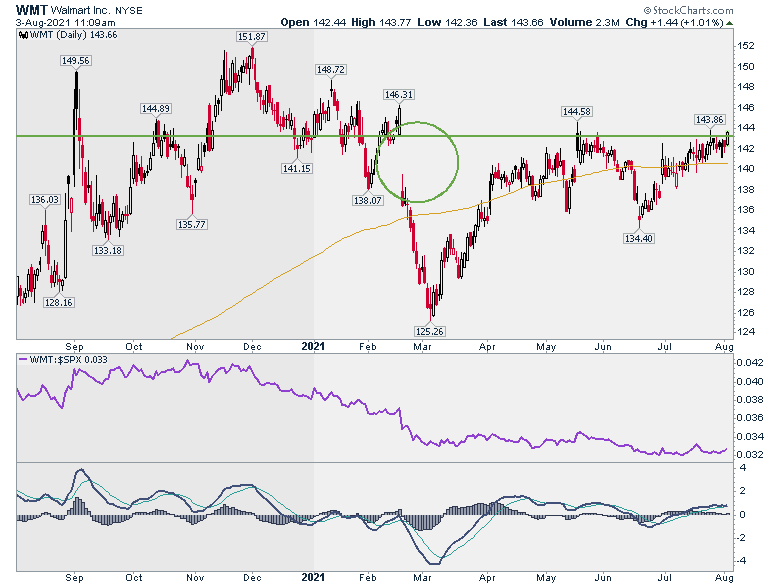Click the MACD axis value -4
780x586 pixels.
(741, 560)
